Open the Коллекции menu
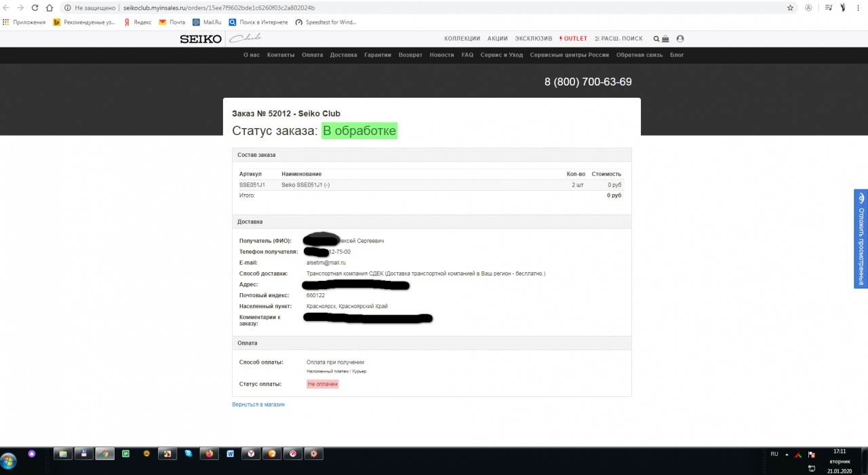The image size is (868, 475). 462,39
